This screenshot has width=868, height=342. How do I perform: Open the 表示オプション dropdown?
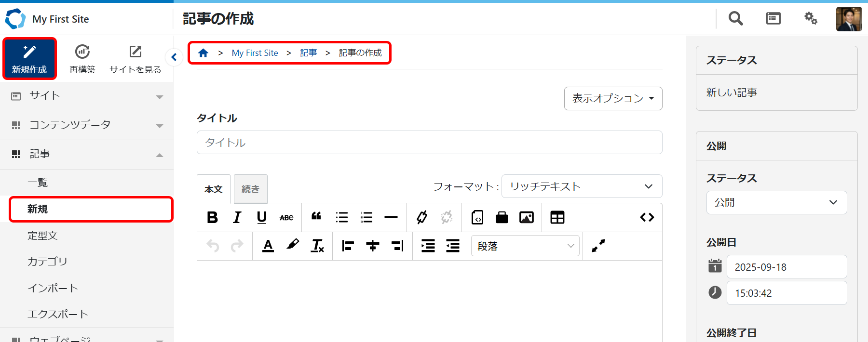point(613,98)
